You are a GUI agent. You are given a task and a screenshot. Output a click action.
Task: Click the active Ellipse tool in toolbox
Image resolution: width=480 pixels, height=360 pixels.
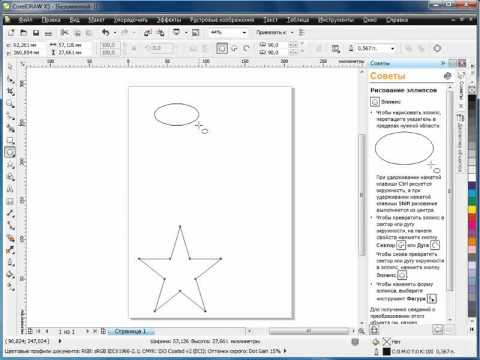pos(10,152)
